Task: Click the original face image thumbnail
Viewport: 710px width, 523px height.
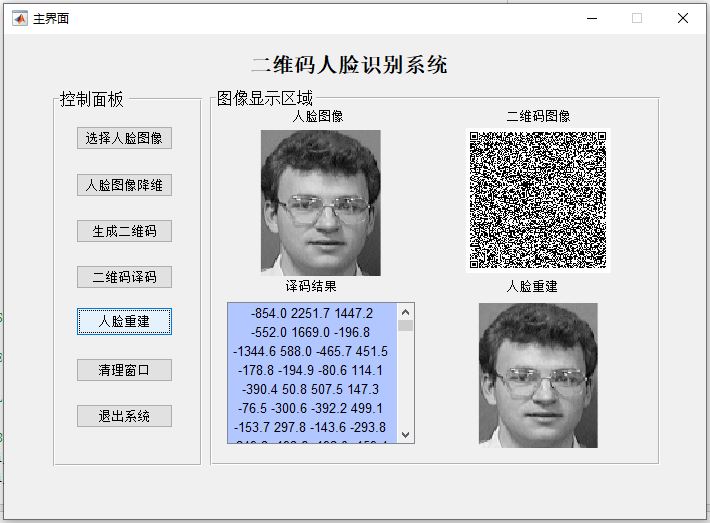Action: point(321,203)
